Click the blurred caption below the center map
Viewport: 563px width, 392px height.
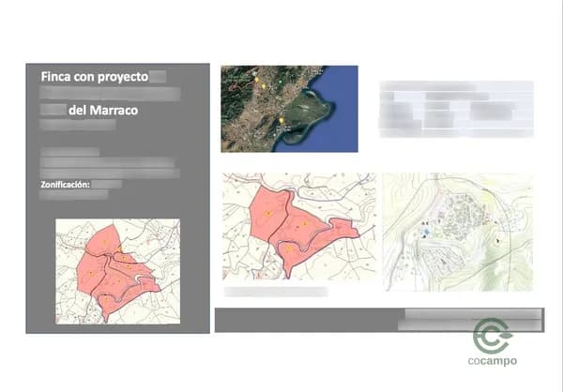[x=276, y=292]
